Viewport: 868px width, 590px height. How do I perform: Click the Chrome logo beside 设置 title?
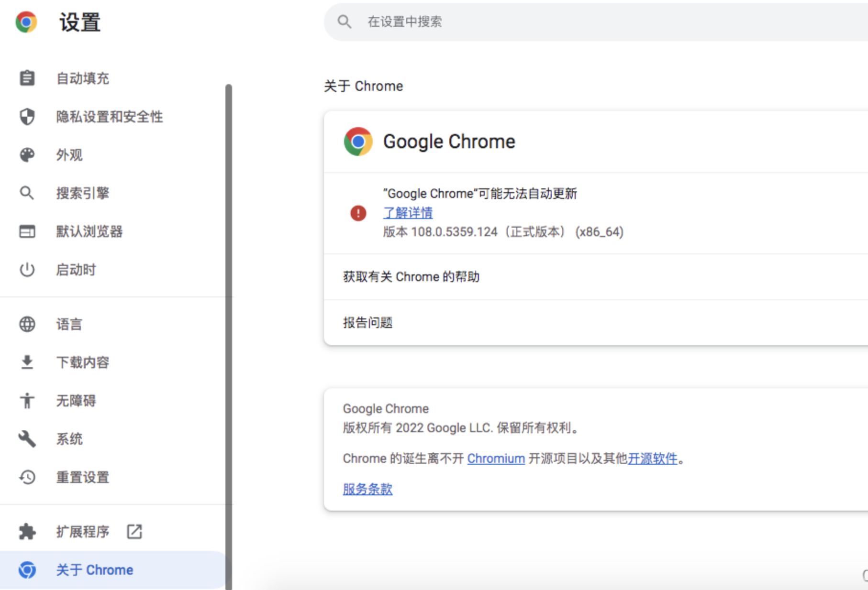point(26,22)
